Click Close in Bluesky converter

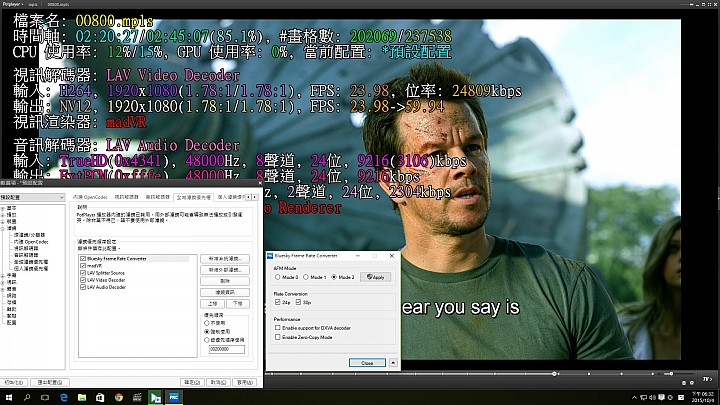(367, 363)
